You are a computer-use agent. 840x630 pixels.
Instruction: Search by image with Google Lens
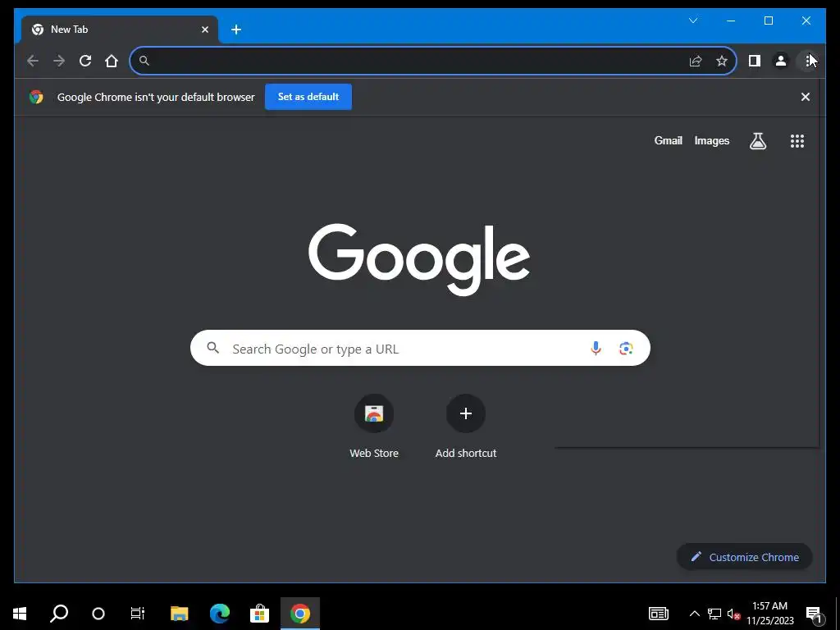[626, 348]
